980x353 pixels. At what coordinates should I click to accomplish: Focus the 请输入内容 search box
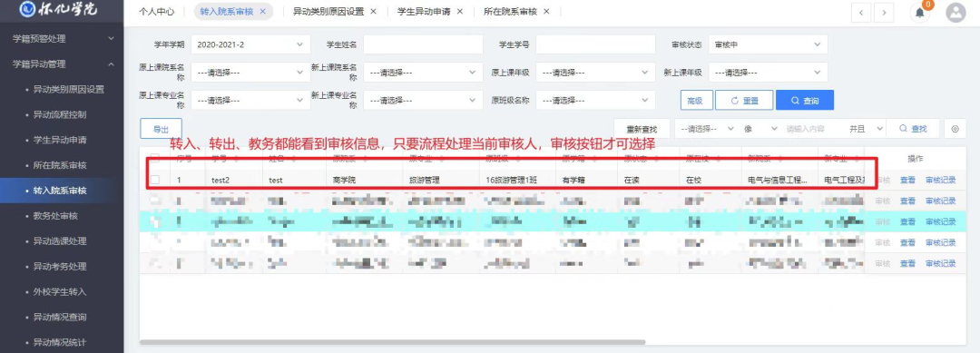[x=813, y=129]
